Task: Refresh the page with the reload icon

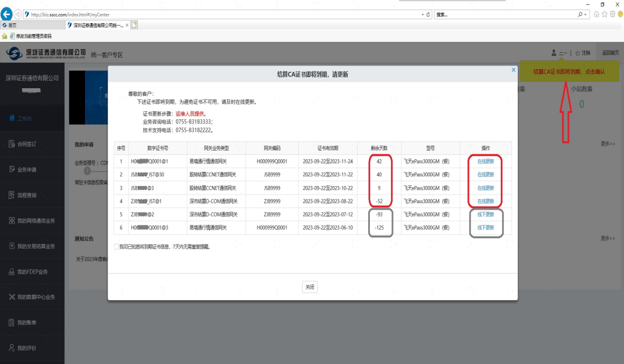Action: click(428, 15)
